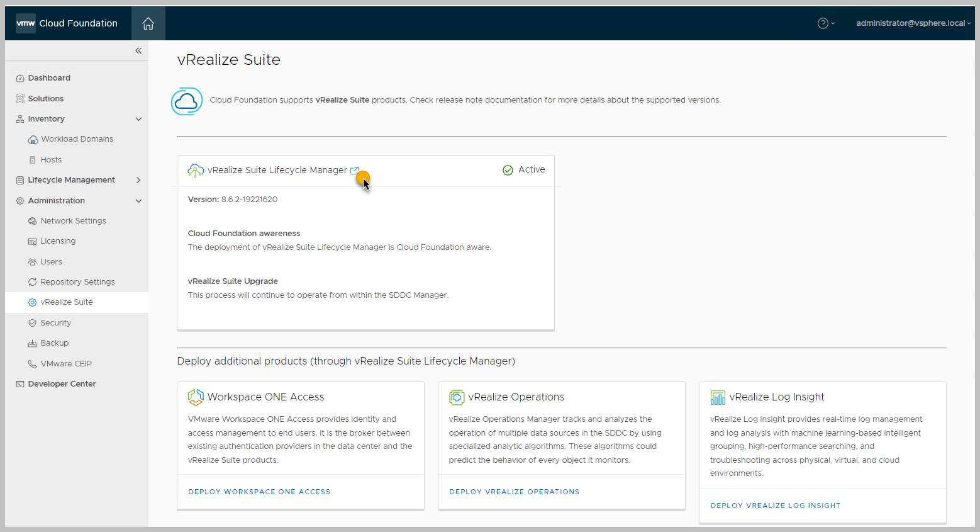
Task: Click the Network Settings sidebar icon
Action: pos(33,221)
